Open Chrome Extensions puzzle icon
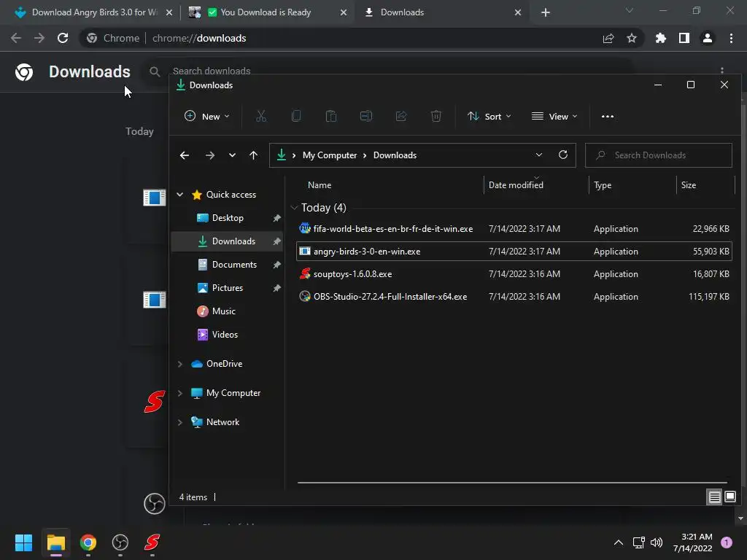The height and width of the screenshot is (560, 747). (x=661, y=38)
